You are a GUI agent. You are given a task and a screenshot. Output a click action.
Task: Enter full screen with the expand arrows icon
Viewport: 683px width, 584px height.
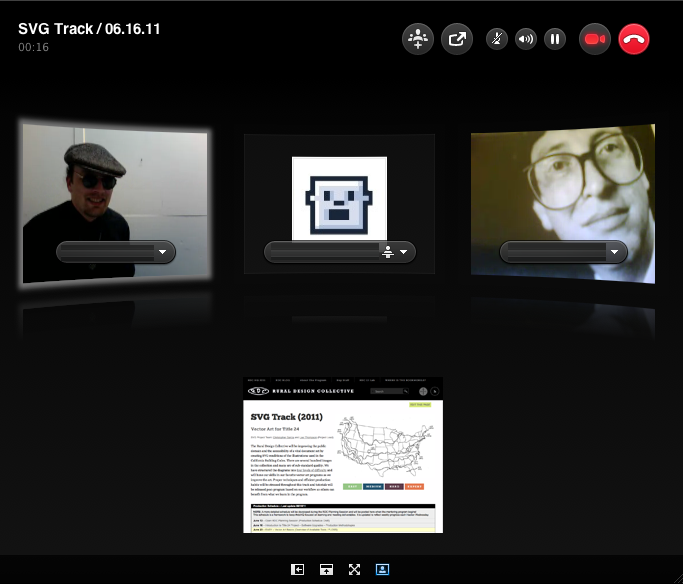click(354, 569)
